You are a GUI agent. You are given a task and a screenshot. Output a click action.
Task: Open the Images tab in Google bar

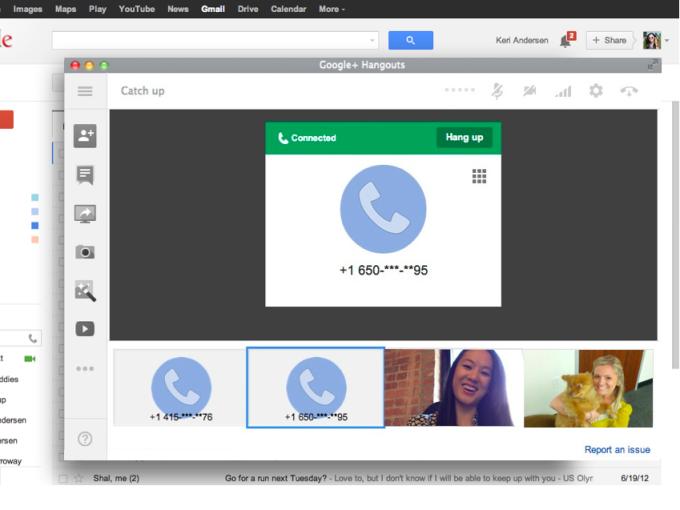28,9
